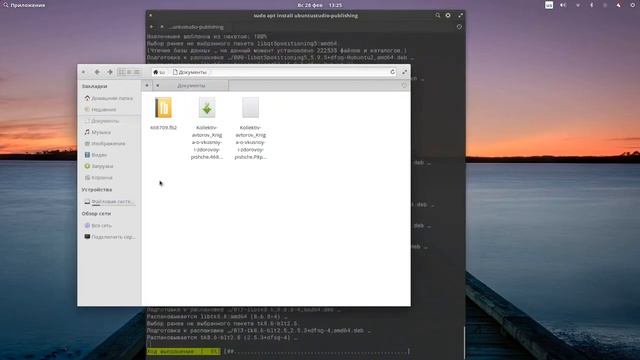The width and height of the screenshot is (640, 360).
Task: Select the file with the green download arrow
Action: pyautogui.click(x=207, y=108)
